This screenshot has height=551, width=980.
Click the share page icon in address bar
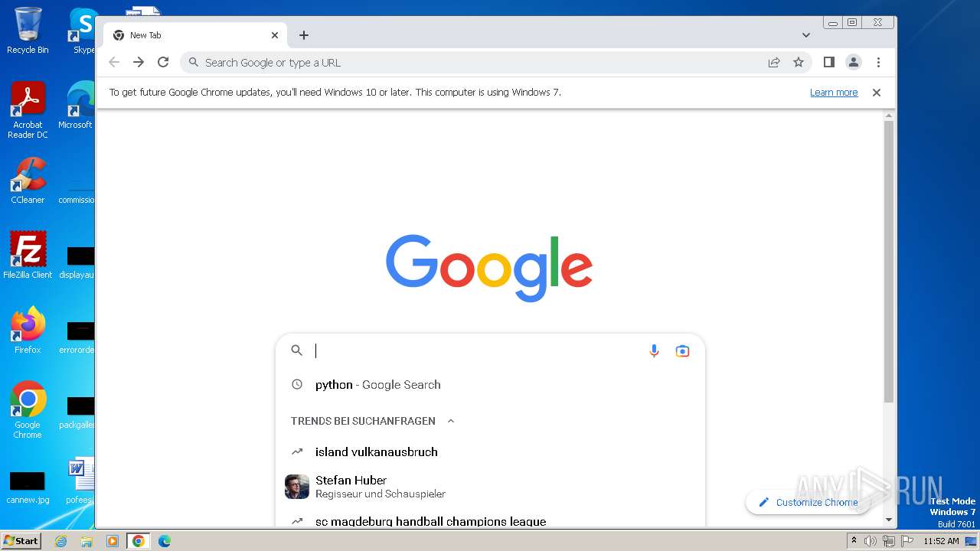pos(774,63)
